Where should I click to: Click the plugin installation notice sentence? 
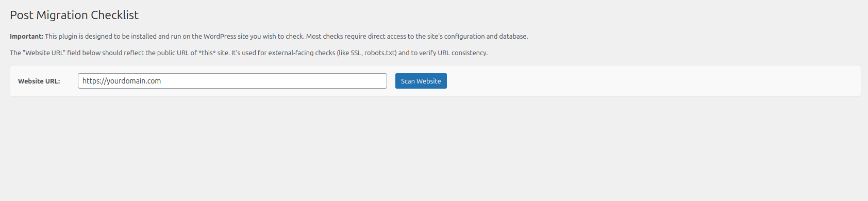coord(286,37)
